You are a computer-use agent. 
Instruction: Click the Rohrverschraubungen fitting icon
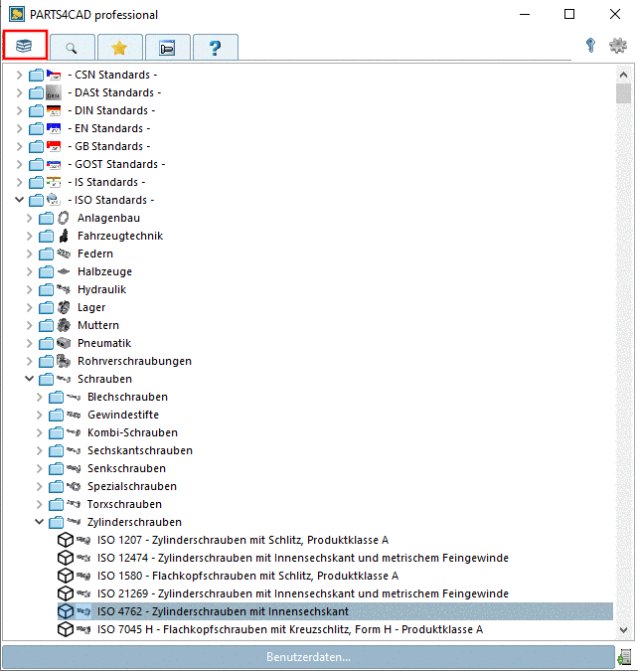click(64, 361)
